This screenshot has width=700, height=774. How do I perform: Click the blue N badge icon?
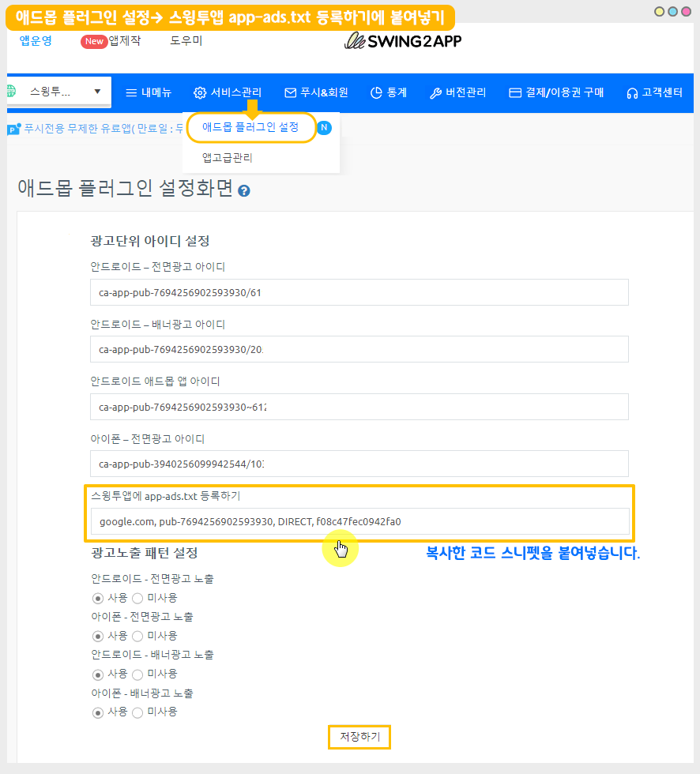pos(324,127)
